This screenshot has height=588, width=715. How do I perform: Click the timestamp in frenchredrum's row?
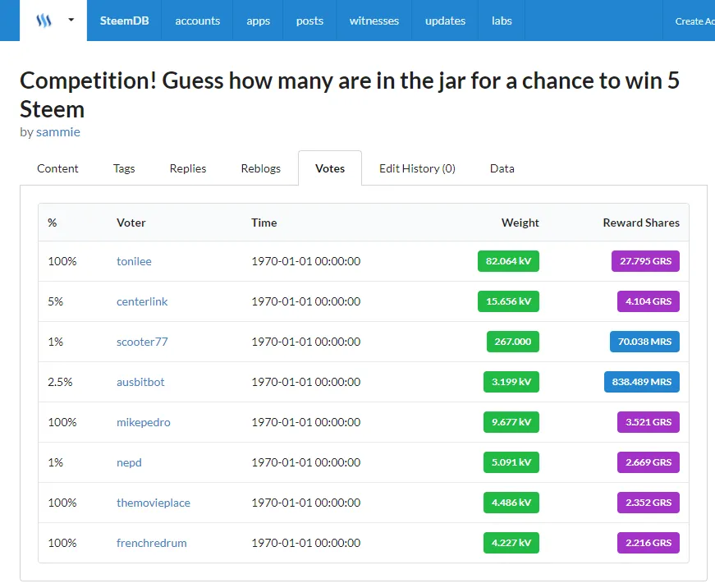(306, 543)
